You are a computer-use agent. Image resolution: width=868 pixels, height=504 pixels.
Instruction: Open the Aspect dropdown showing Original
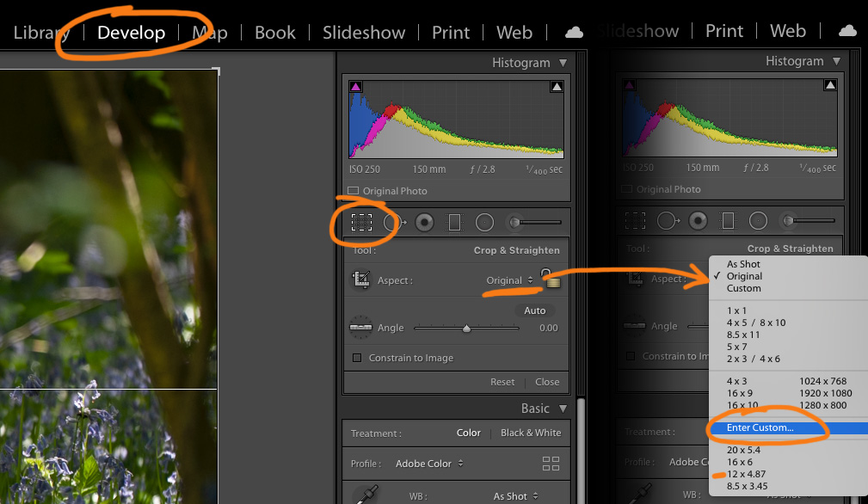(x=508, y=280)
